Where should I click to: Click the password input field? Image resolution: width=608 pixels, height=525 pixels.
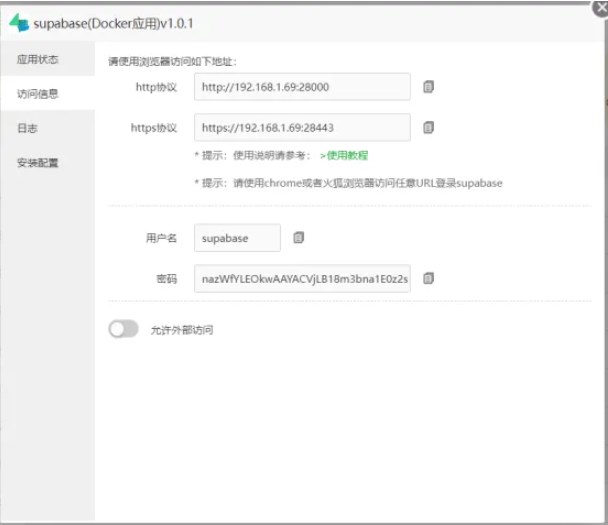(302, 278)
